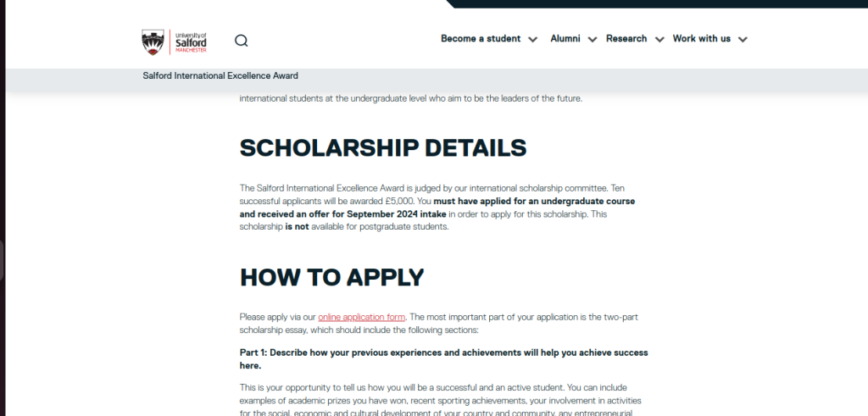Open the search magnifier icon
Viewport: 868px width, 416px height.
(x=242, y=41)
